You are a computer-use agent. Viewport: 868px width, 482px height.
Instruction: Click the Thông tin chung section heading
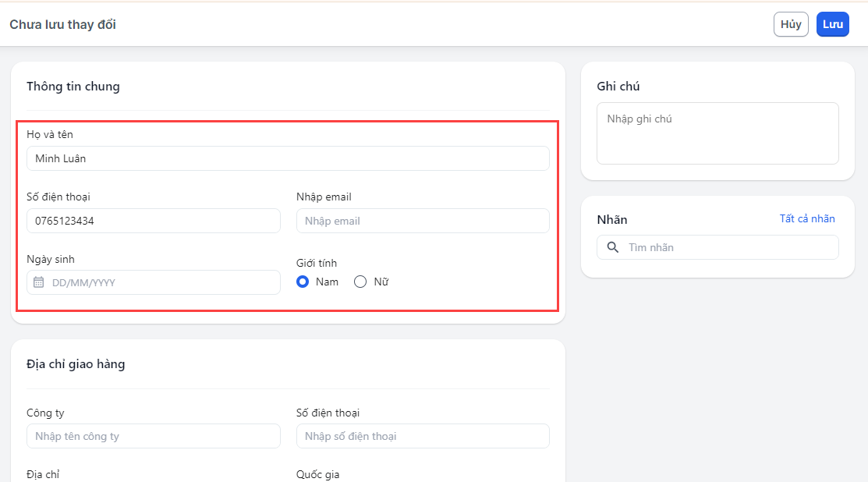pyautogui.click(x=73, y=87)
